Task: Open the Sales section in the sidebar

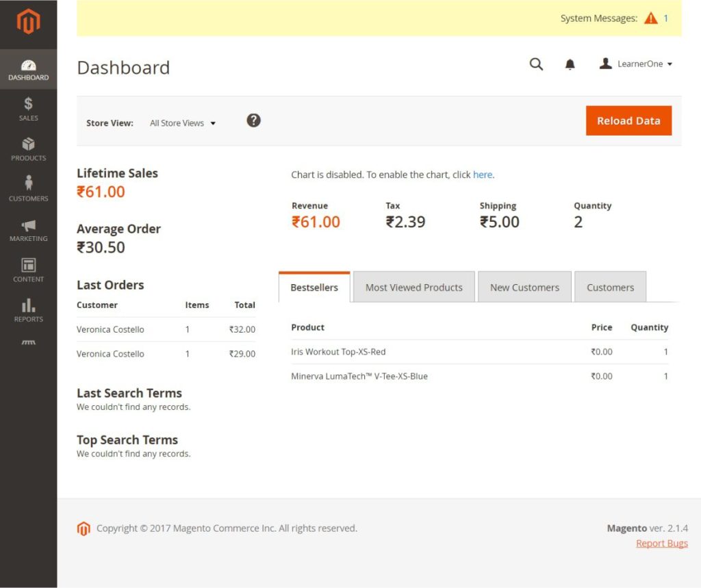Action: (28, 110)
